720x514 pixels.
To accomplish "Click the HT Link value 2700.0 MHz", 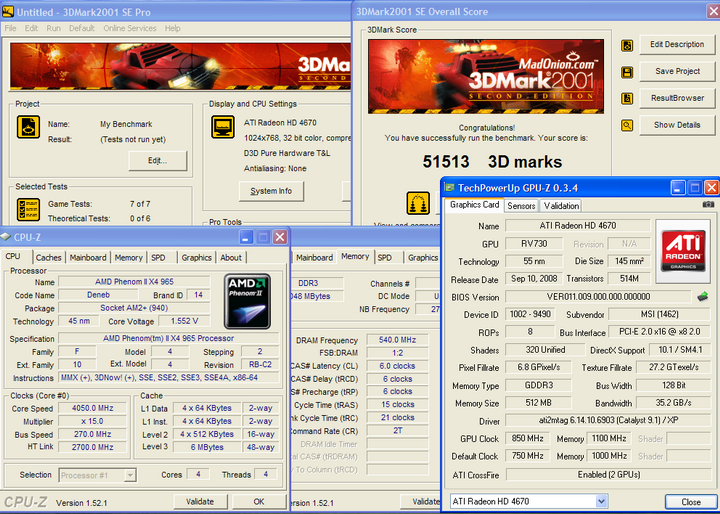I will pyautogui.click(x=92, y=447).
